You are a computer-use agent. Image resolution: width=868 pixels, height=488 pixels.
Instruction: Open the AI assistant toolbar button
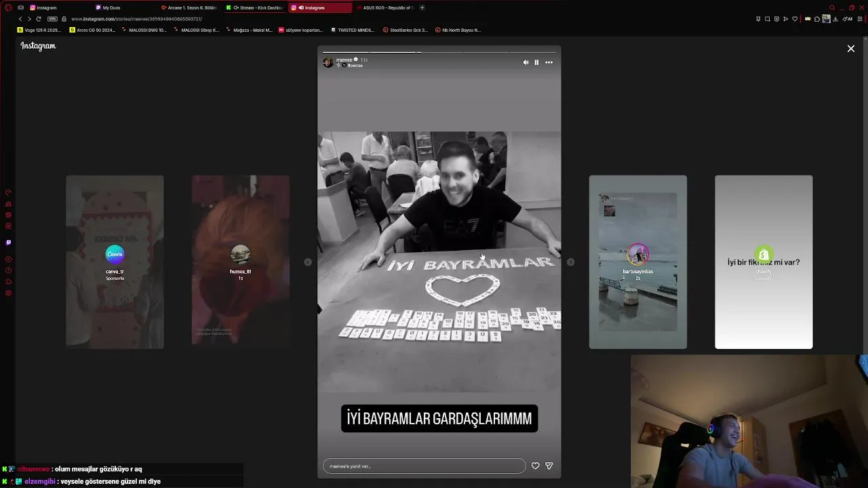coord(848,19)
